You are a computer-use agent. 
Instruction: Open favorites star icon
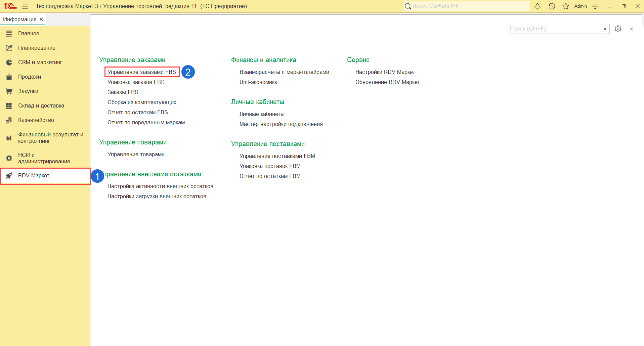(566, 6)
